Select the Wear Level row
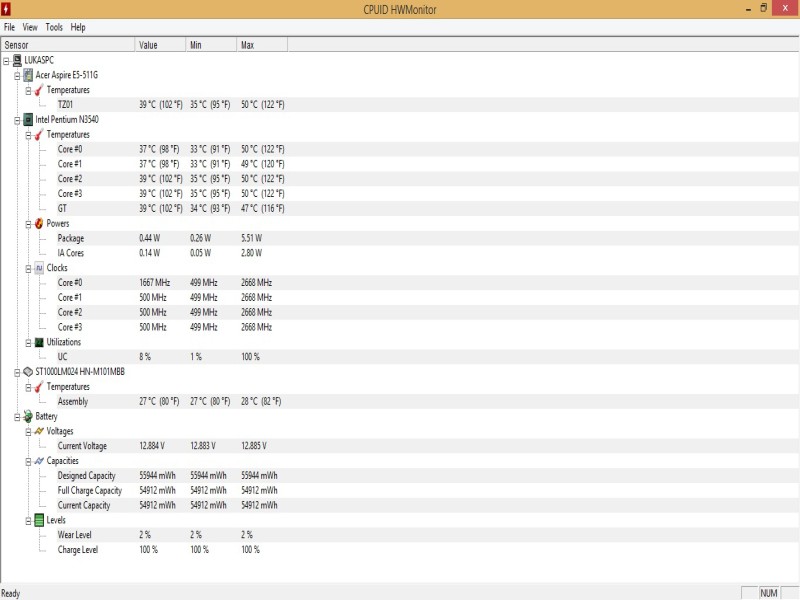Viewport: 800px width, 600px height. click(427, 535)
